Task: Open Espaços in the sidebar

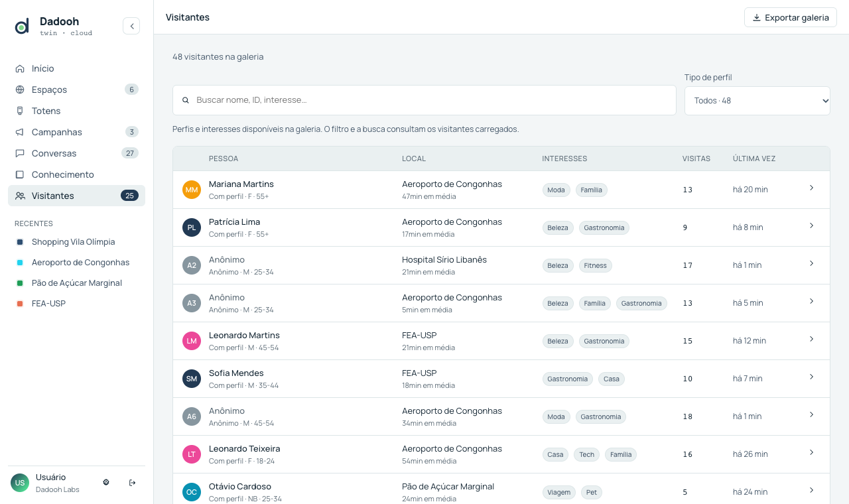Action: (76, 90)
